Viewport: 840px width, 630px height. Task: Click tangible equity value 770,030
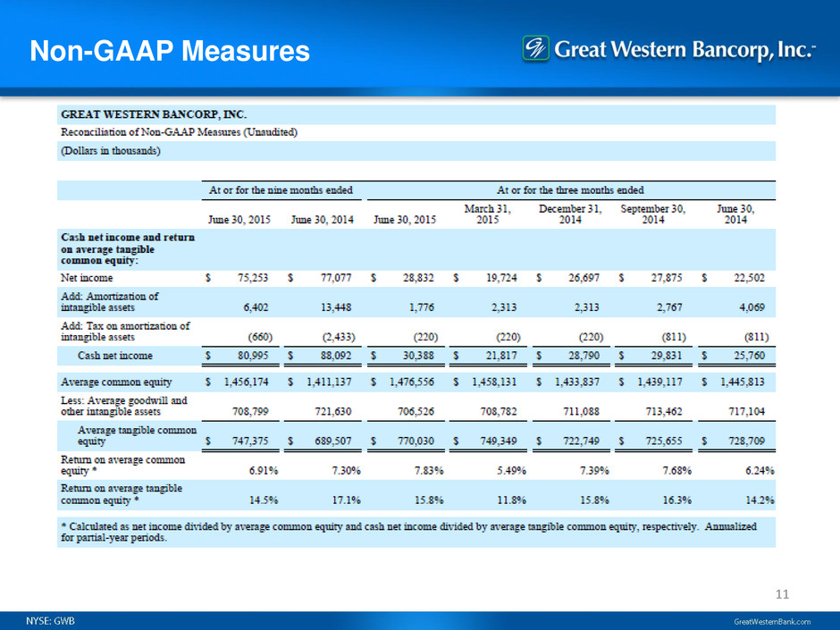(416, 441)
